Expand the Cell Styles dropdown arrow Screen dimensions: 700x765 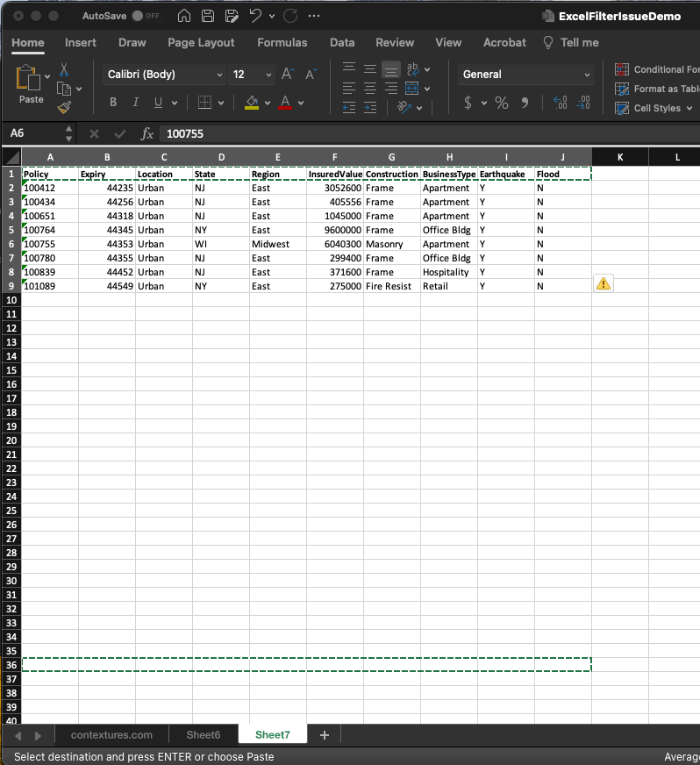[689, 108]
